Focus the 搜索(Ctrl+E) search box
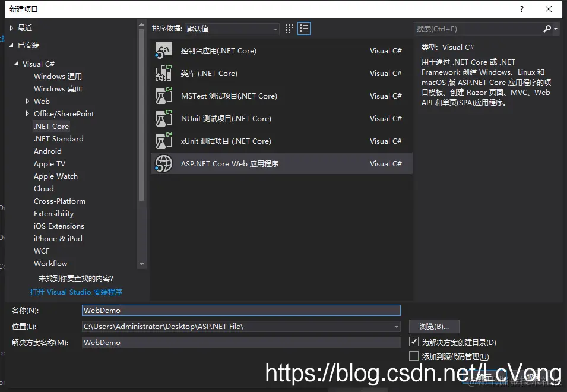This screenshot has height=392, width=567. [x=478, y=29]
